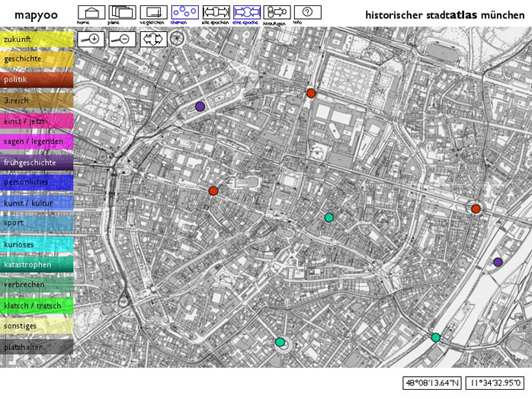Toggle the kunst / kultur category
This screenshot has height=399, width=532.
click(x=37, y=203)
